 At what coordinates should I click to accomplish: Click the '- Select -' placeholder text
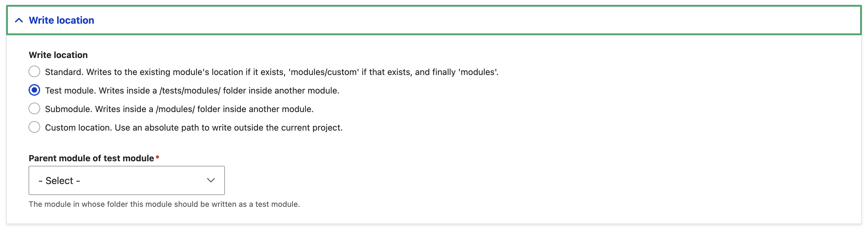[x=59, y=181]
